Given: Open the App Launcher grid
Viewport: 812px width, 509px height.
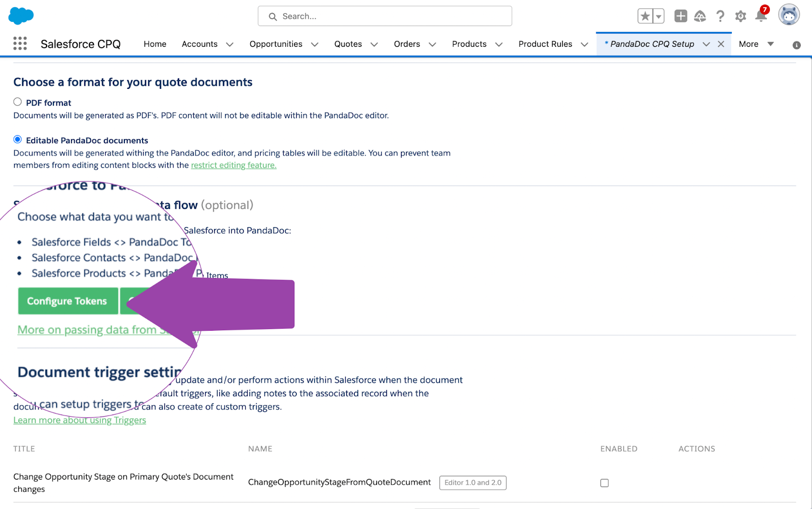Looking at the screenshot, I should 20,44.
